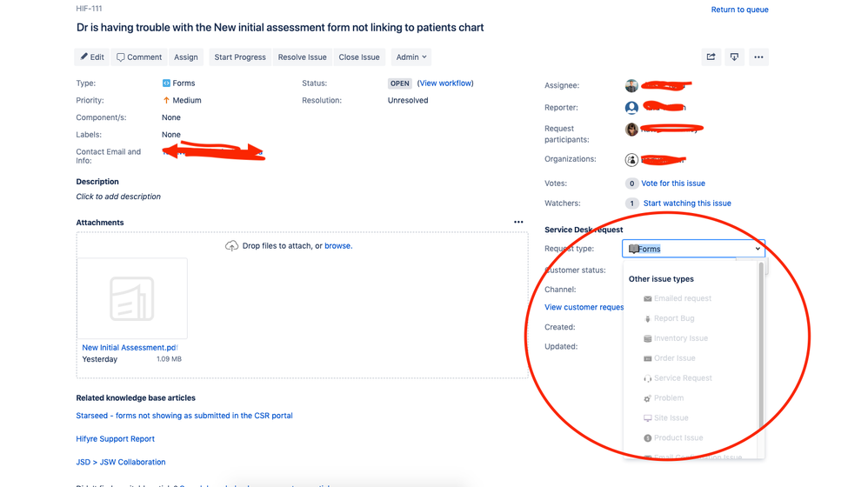Click View customer request link

click(584, 307)
